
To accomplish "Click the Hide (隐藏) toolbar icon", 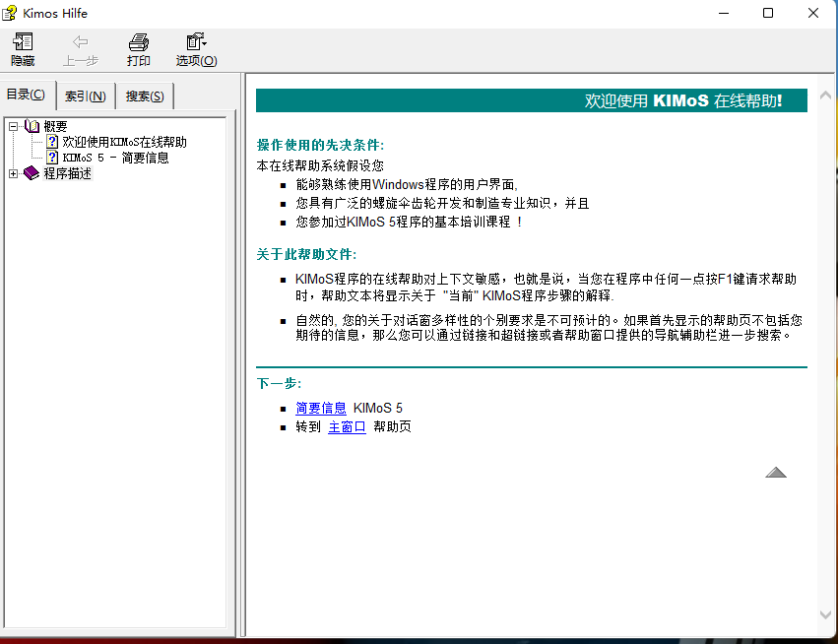I will (x=23, y=41).
